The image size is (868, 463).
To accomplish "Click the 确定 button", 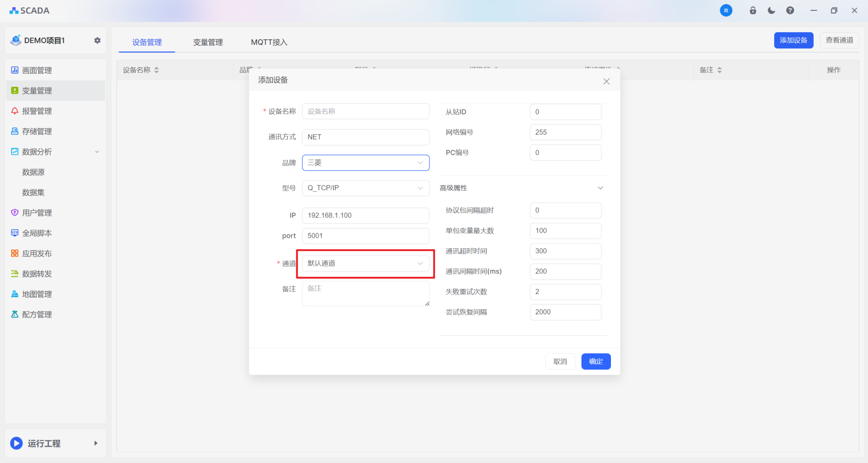I will tap(596, 361).
